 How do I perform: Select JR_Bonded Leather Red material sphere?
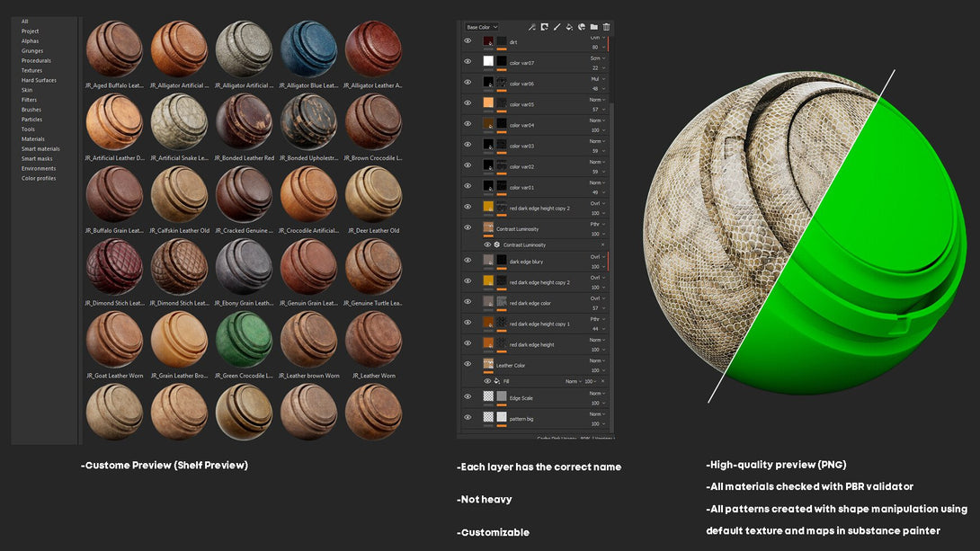(x=244, y=121)
